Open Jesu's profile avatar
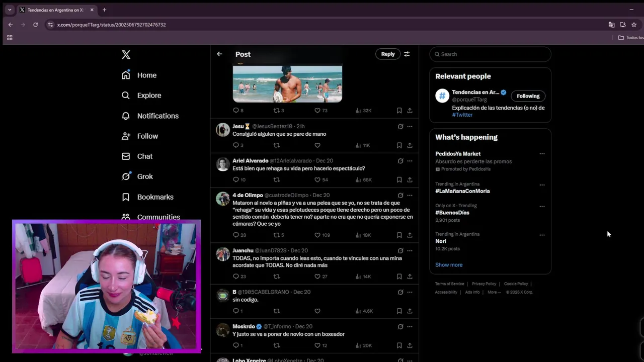Viewport: 644px width, 362px height. pyautogui.click(x=223, y=129)
